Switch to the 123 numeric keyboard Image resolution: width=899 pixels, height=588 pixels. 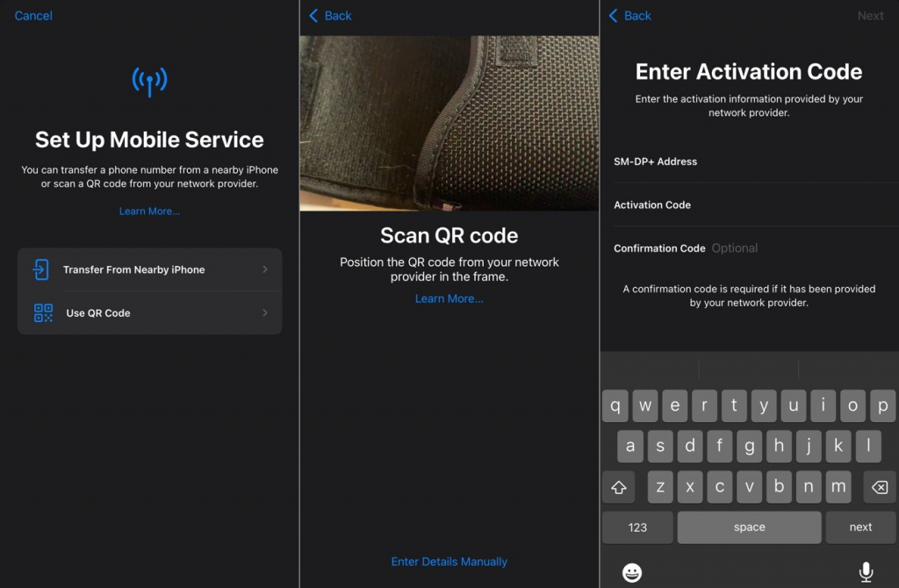tap(637, 527)
